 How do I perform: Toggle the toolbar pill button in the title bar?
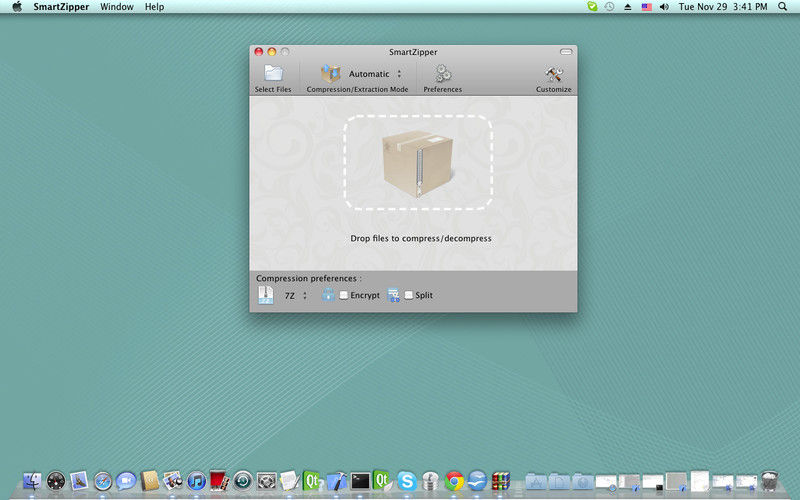tap(566, 52)
